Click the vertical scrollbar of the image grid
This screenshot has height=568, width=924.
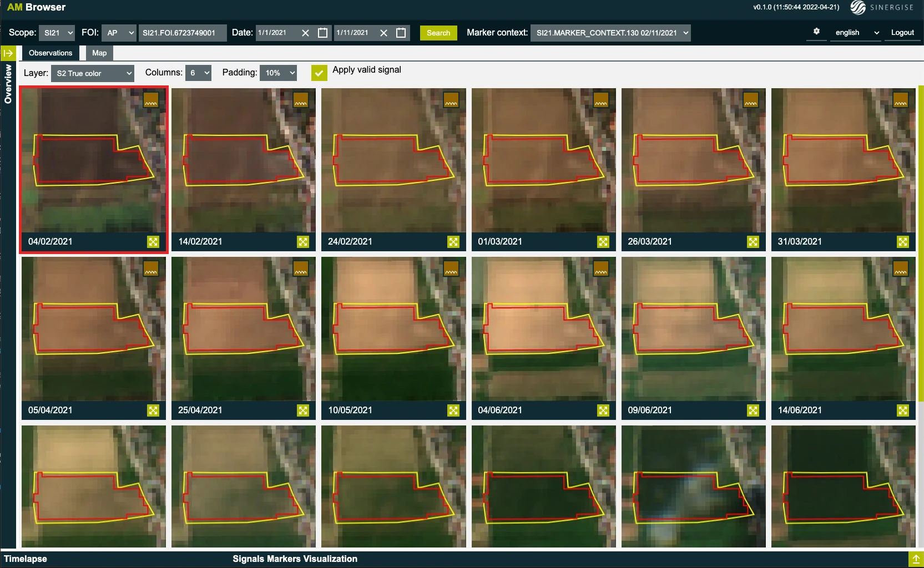pyautogui.click(x=921, y=244)
